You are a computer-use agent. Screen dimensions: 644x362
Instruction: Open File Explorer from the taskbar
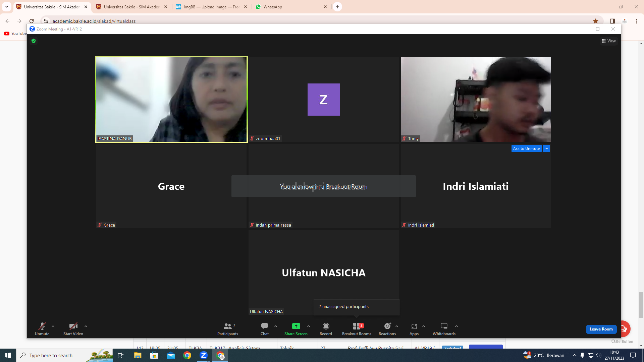click(138, 355)
